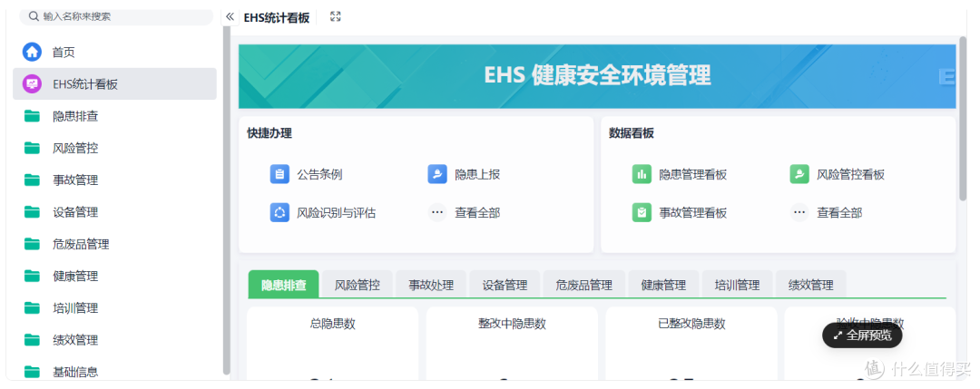The width and height of the screenshot is (980, 389).
Task: Click the green 隐患管理看板 chart icon
Action: pyautogui.click(x=642, y=174)
